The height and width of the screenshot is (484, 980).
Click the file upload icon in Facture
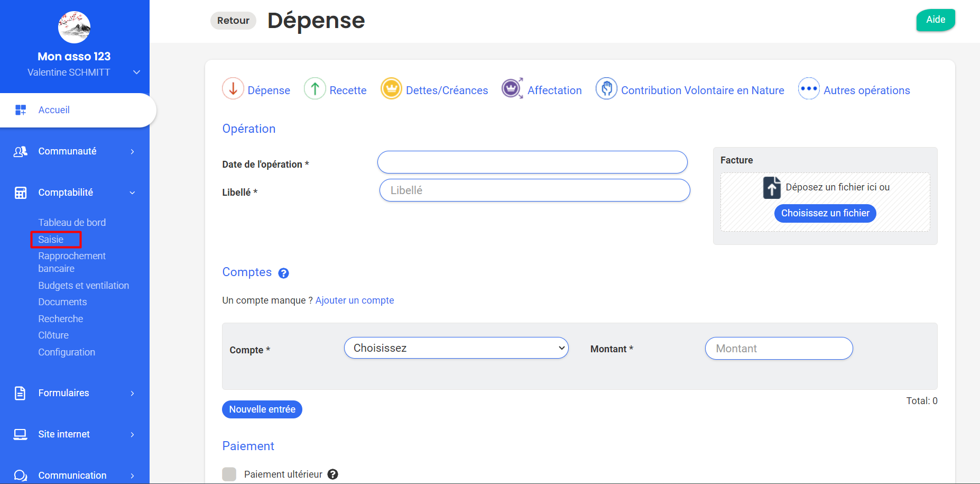pyautogui.click(x=772, y=188)
